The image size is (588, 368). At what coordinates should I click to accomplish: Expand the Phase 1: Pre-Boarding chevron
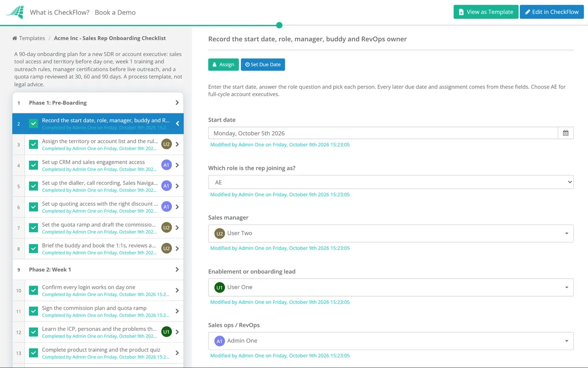point(177,103)
